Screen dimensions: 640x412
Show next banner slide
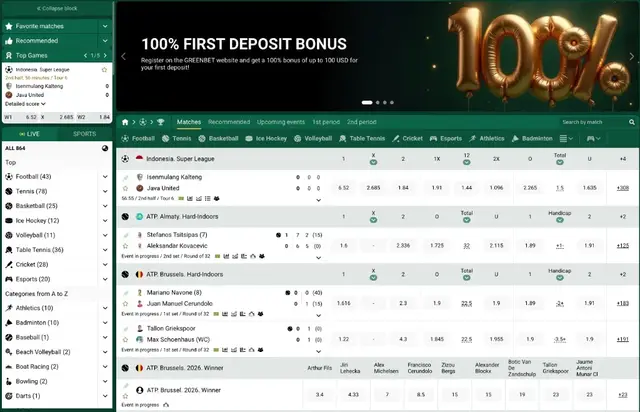point(631,57)
